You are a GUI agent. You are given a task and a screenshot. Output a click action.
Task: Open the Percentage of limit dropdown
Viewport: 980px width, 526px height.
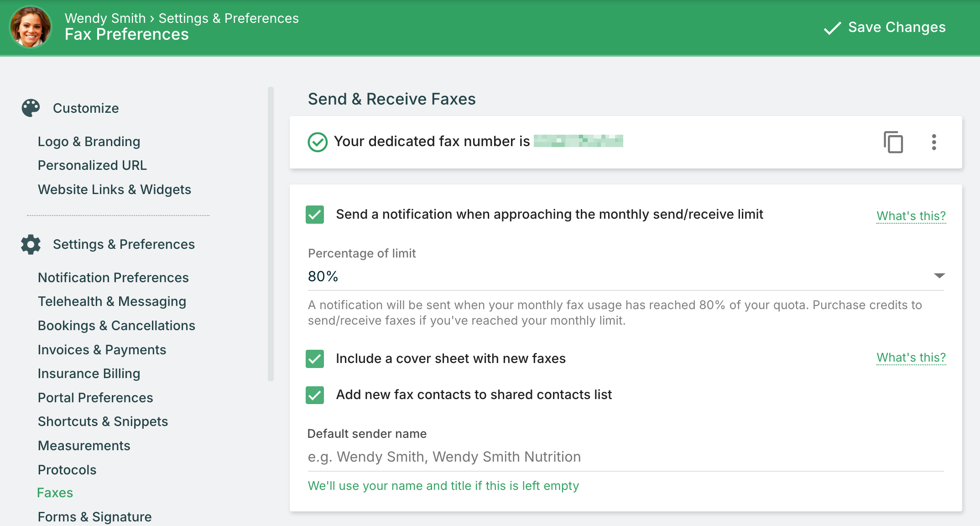tap(939, 276)
